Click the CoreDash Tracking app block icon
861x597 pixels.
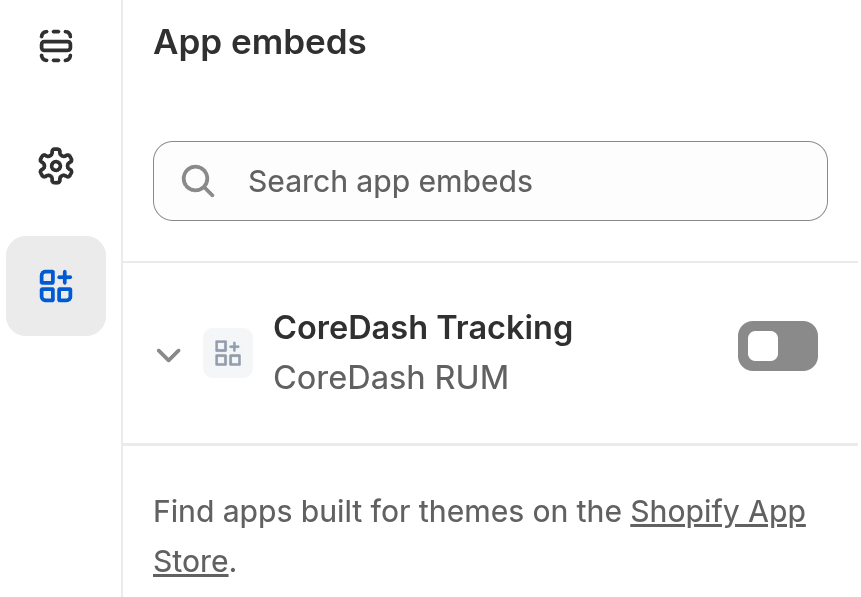[228, 353]
